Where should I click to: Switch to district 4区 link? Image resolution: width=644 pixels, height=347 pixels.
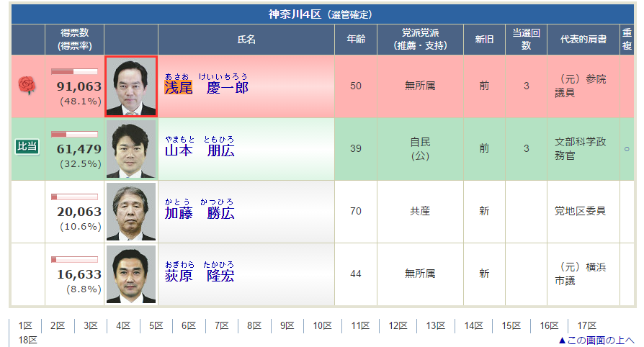(122, 325)
